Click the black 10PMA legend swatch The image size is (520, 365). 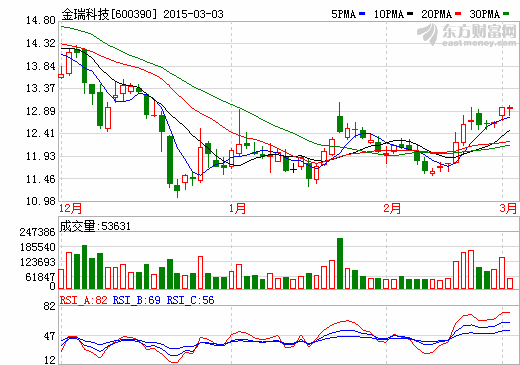coord(410,14)
